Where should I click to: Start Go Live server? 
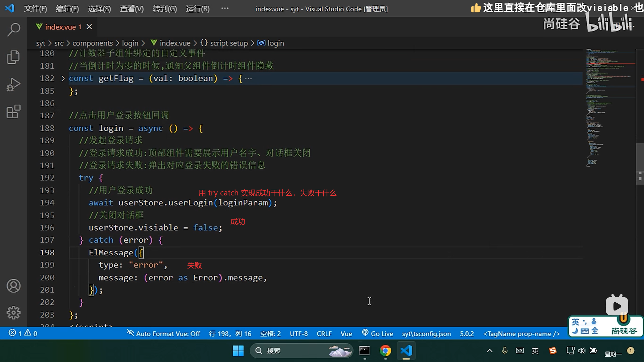point(378,334)
